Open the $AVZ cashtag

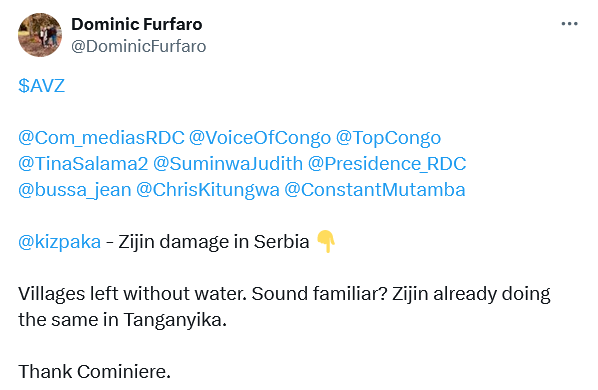click(42, 86)
